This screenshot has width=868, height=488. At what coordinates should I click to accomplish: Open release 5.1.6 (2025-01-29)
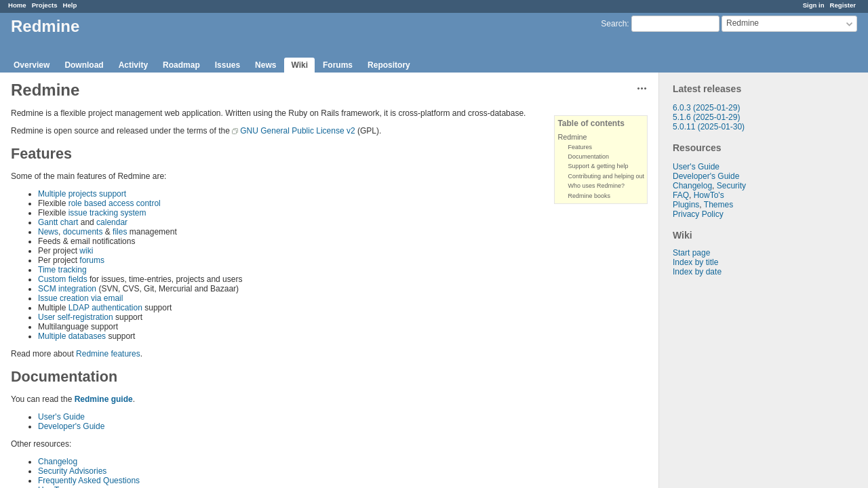706,117
